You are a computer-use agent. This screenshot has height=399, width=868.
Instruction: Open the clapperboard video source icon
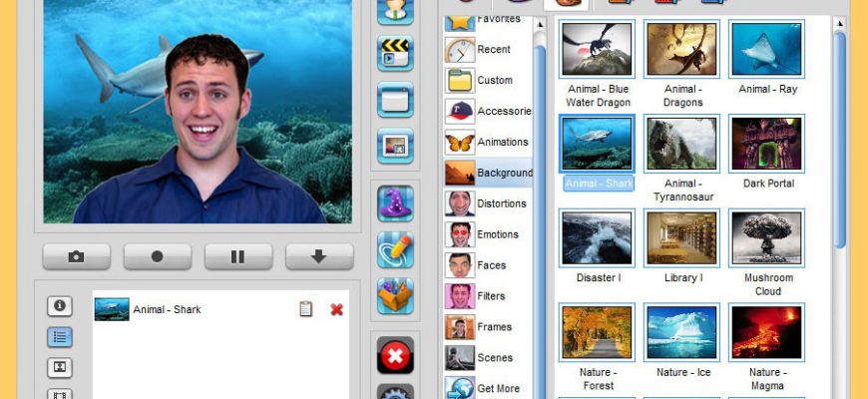click(x=395, y=53)
